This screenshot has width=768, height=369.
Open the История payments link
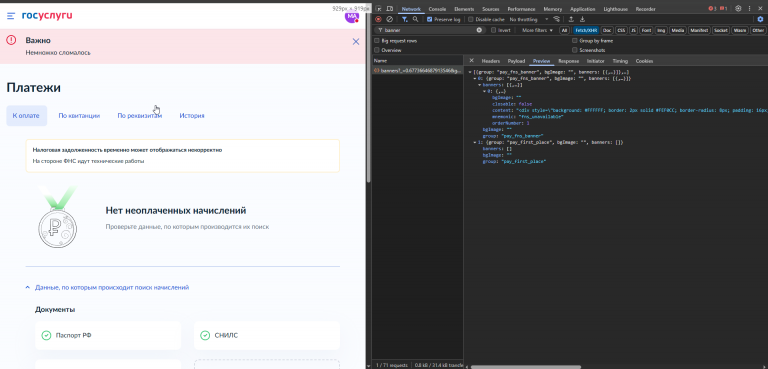192,116
